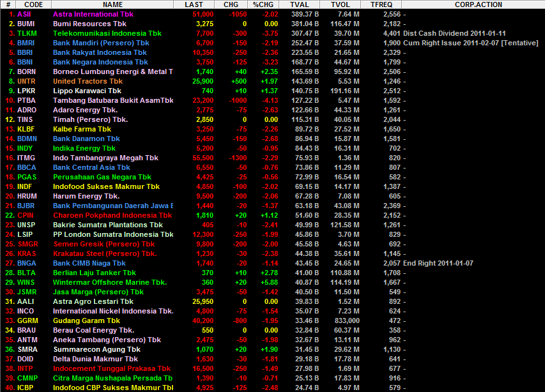Select Bank Mandiri (Persero) Tbk name
545x392 pixels.
[101, 43]
